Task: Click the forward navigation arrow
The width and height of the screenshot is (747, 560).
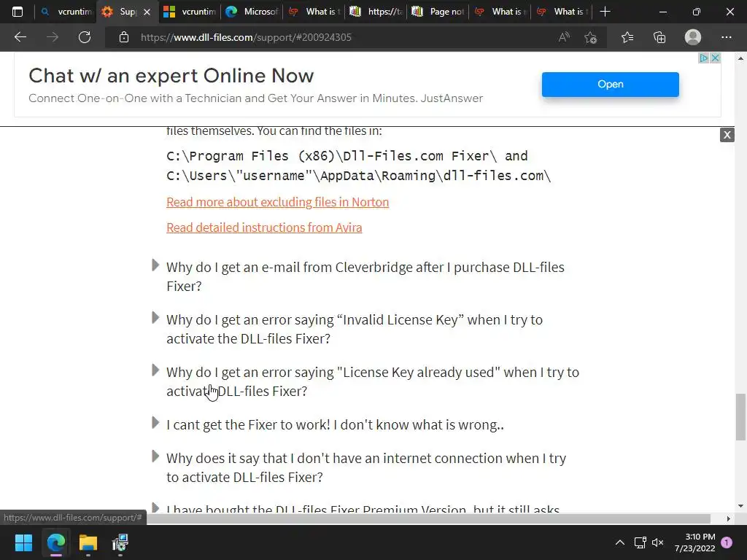Action: [x=53, y=37]
